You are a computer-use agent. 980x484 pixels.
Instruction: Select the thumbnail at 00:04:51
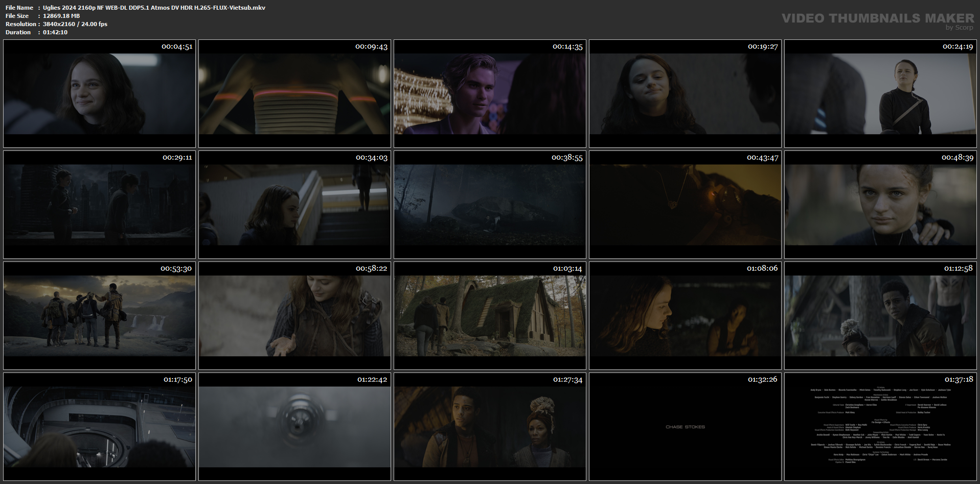click(99, 94)
